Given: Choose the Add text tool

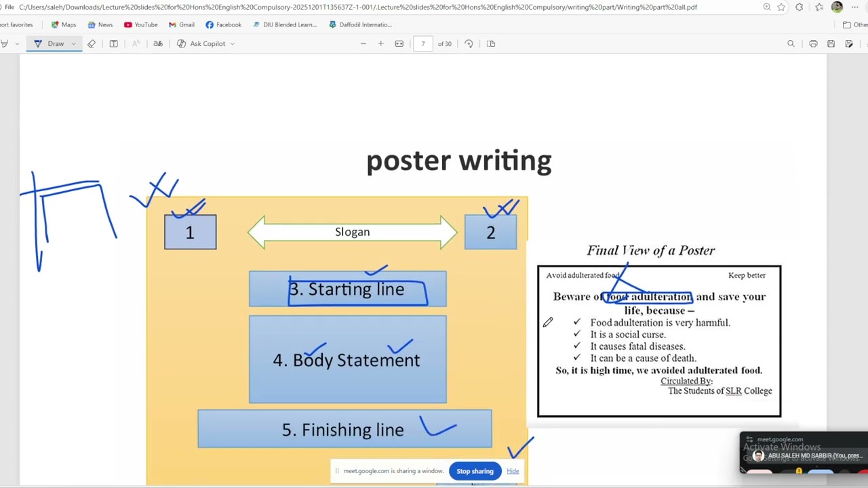Looking at the screenshot, I should click(114, 43).
